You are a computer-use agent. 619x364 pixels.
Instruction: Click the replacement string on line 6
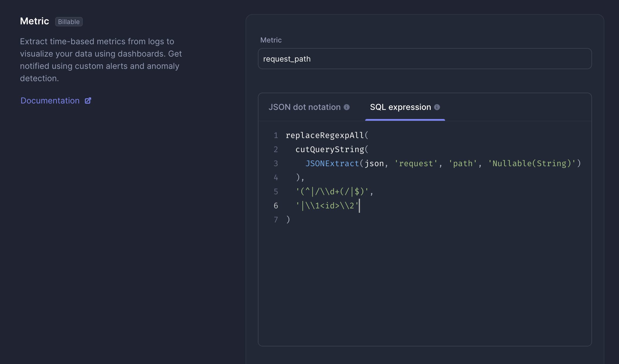(x=327, y=206)
